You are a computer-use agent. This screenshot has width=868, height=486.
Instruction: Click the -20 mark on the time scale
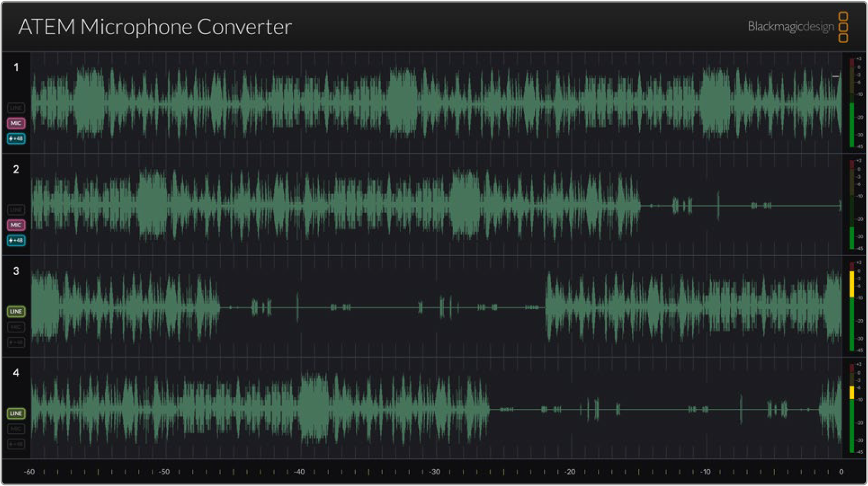coord(570,472)
